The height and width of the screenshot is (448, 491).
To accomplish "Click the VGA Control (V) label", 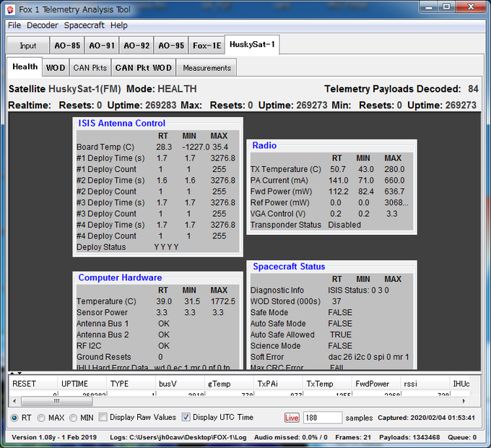I will [x=278, y=214].
